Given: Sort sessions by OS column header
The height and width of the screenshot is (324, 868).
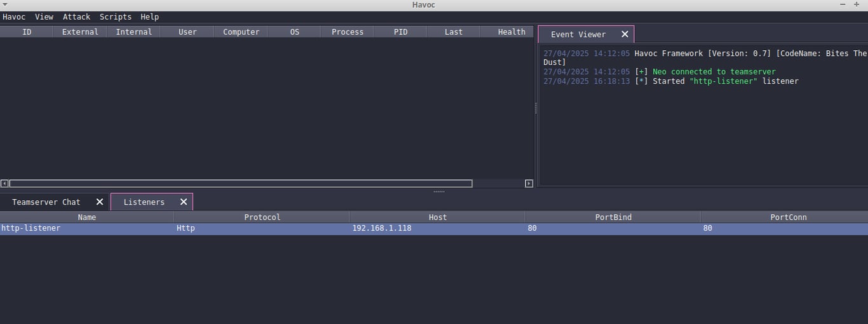Looking at the screenshot, I should (294, 32).
